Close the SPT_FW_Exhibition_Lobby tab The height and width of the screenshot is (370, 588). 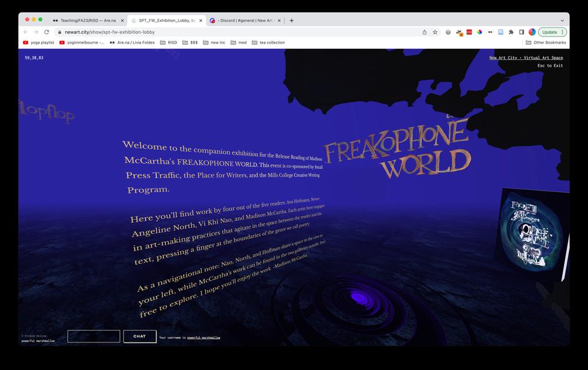201,21
